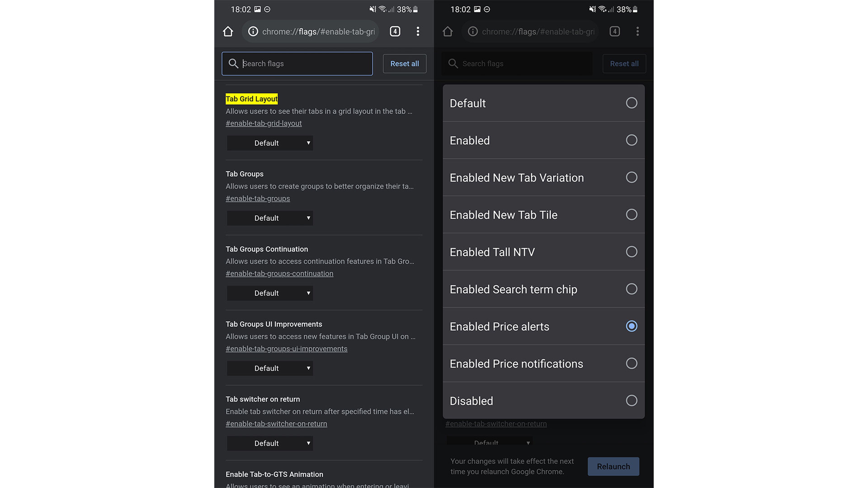Viewport: 868px width, 488px height.
Task: Open the Tab Grid Layout Default dropdown
Action: [x=270, y=143]
